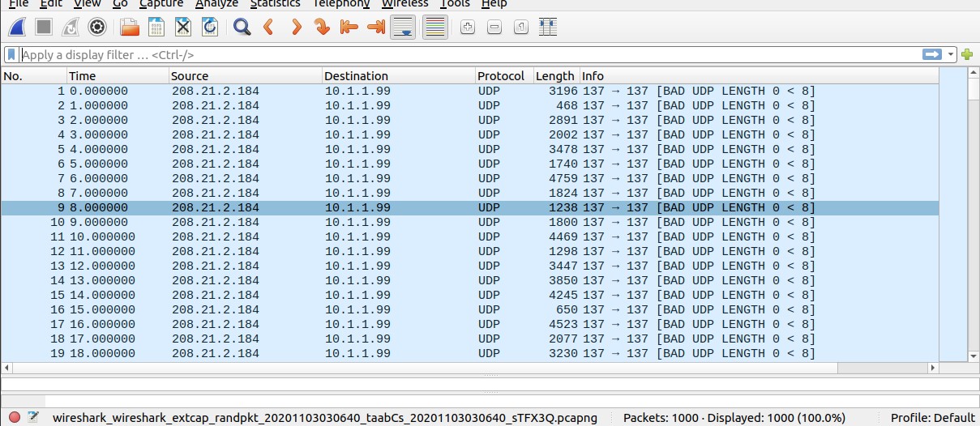Toggle packet list colorization

click(x=435, y=28)
